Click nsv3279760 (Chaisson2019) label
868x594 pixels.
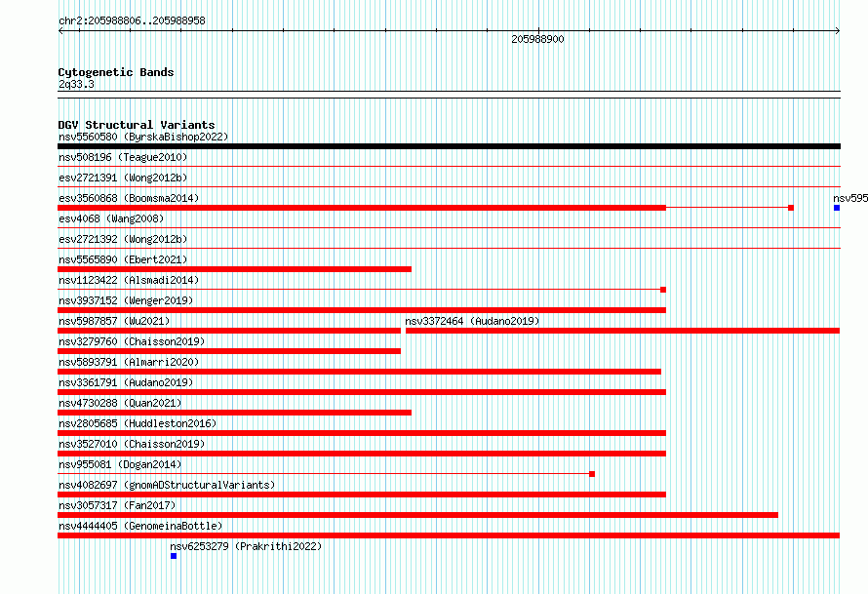click(x=132, y=341)
